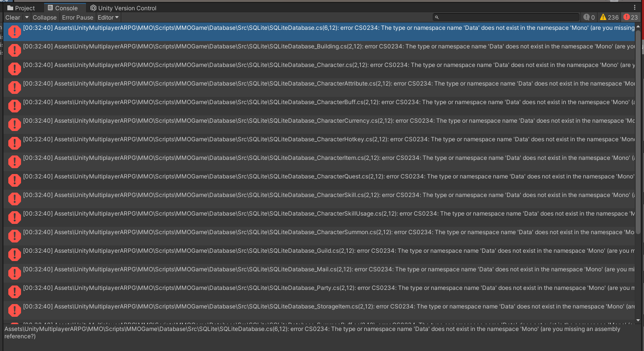Click the error icon of SQLiteDatabase_CharacterItem.cs row

click(x=15, y=162)
